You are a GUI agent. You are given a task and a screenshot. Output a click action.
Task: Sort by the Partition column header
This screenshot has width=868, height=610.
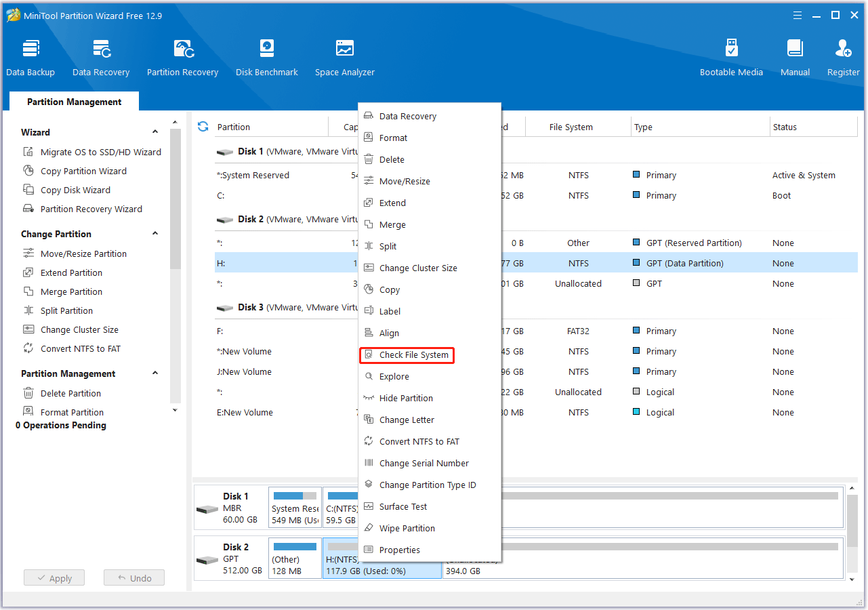(271, 127)
